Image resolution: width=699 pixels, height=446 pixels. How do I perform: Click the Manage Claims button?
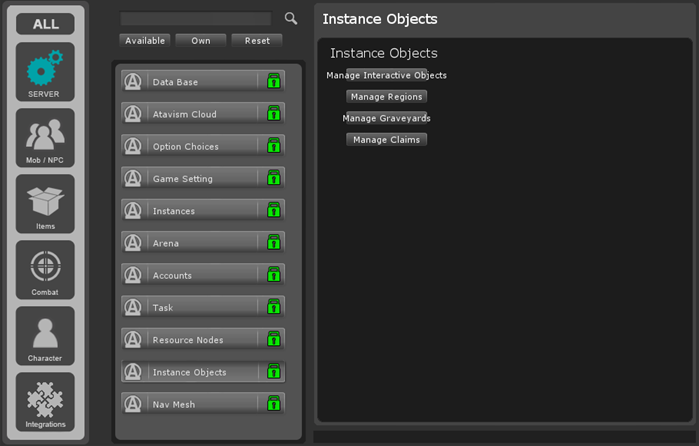coord(387,140)
